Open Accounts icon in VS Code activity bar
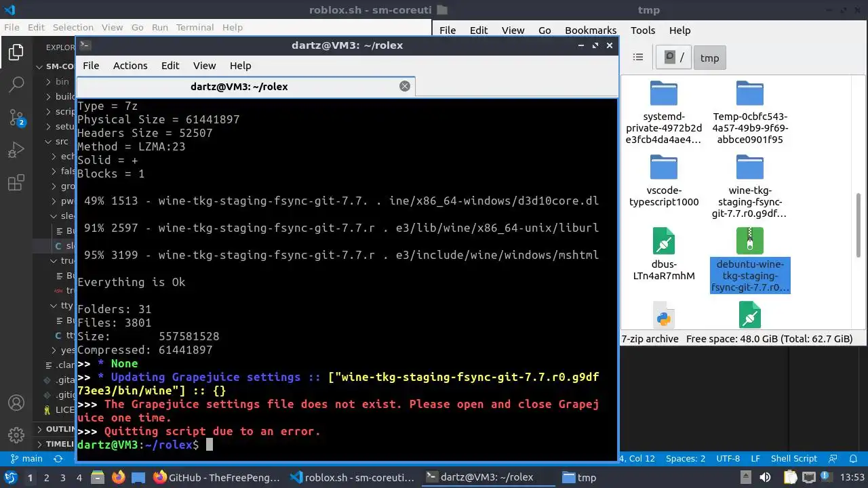 coord(16,403)
